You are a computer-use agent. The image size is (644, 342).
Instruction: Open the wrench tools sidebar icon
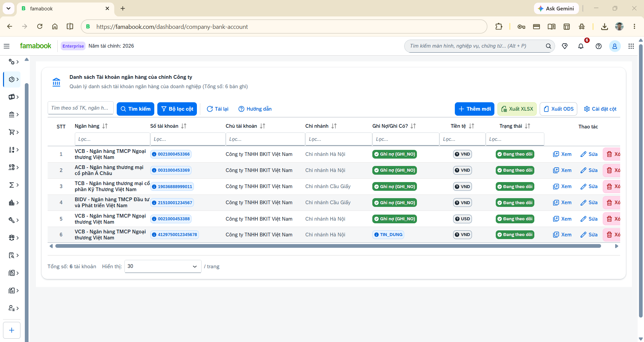tap(11, 220)
